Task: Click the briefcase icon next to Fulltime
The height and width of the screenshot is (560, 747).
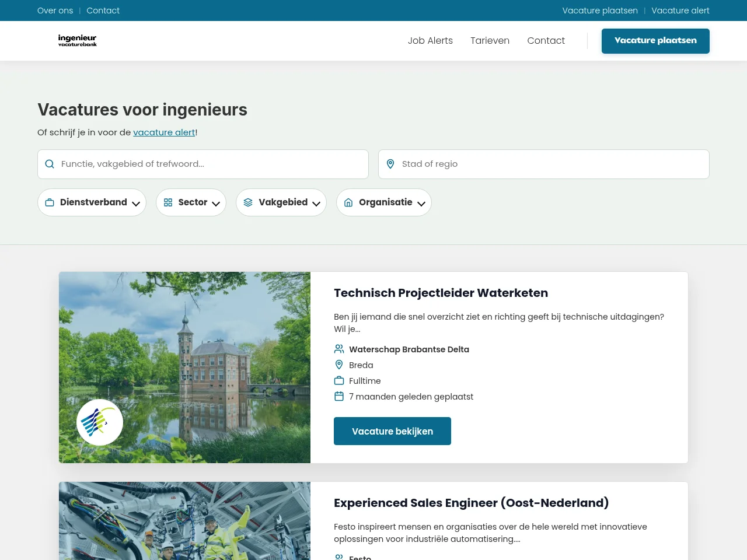Action: (339, 380)
